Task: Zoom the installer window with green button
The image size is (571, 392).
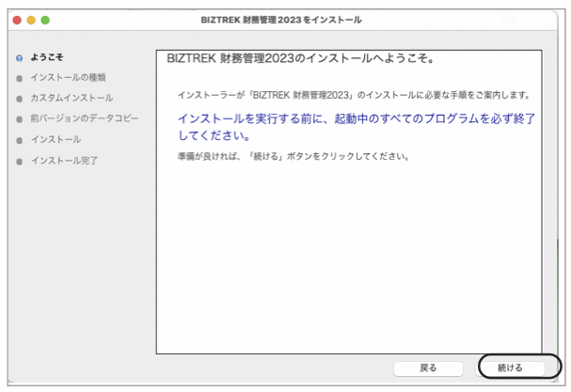Action: pyautogui.click(x=44, y=20)
